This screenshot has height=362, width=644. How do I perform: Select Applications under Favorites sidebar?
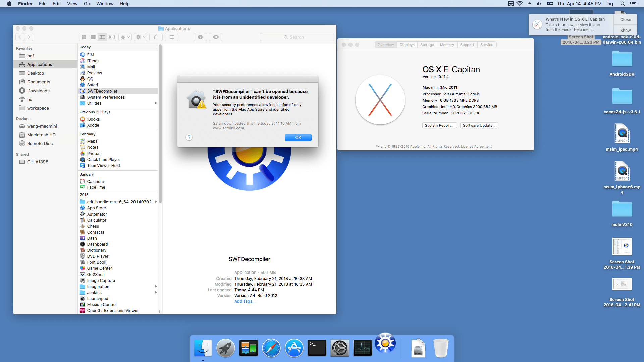(x=39, y=64)
